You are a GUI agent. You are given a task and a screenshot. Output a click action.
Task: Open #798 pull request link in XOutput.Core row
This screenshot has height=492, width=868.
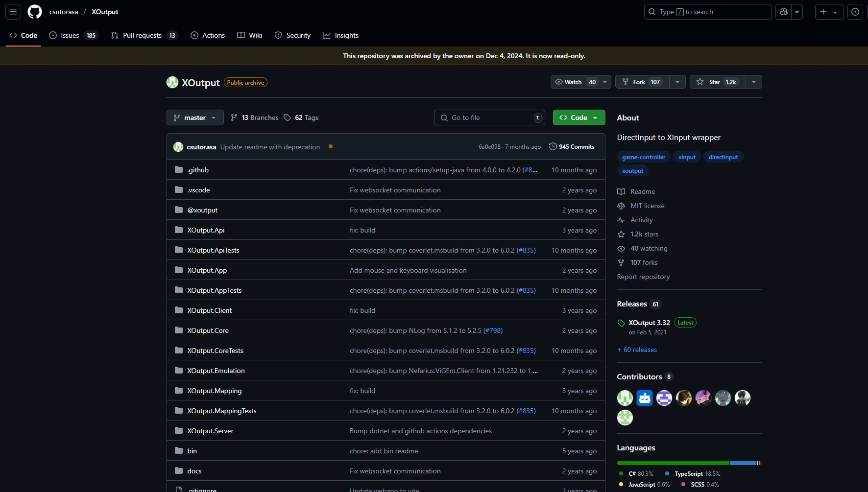pos(493,330)
